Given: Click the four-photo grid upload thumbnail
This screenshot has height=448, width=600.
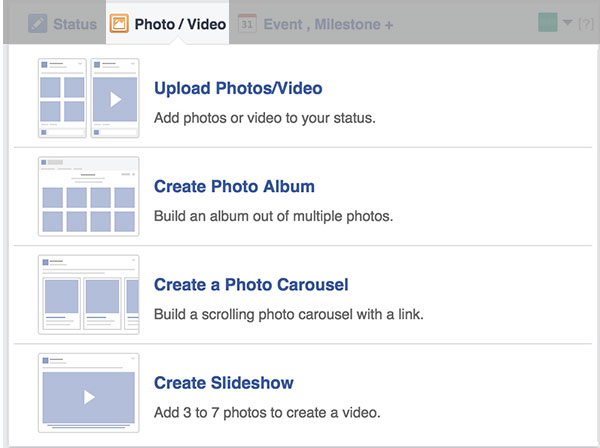Looking at the screenshot, I should click(x=62, y=98).
